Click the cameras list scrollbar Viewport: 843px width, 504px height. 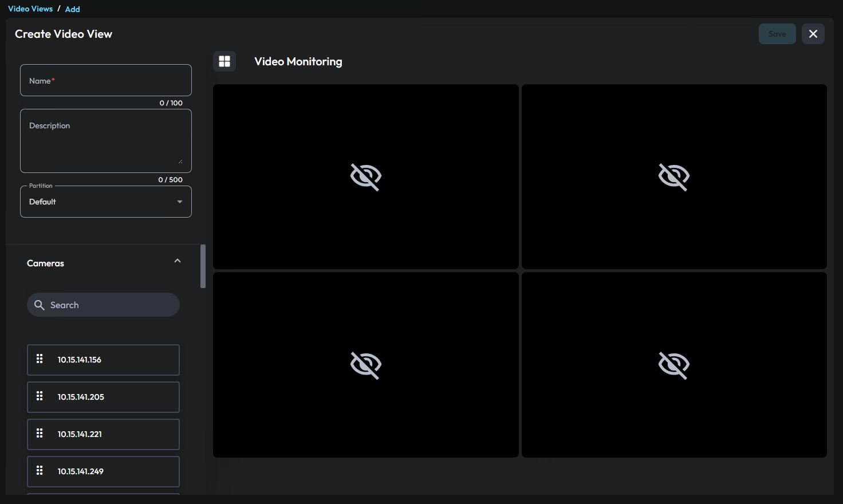[x=202, y=266]
